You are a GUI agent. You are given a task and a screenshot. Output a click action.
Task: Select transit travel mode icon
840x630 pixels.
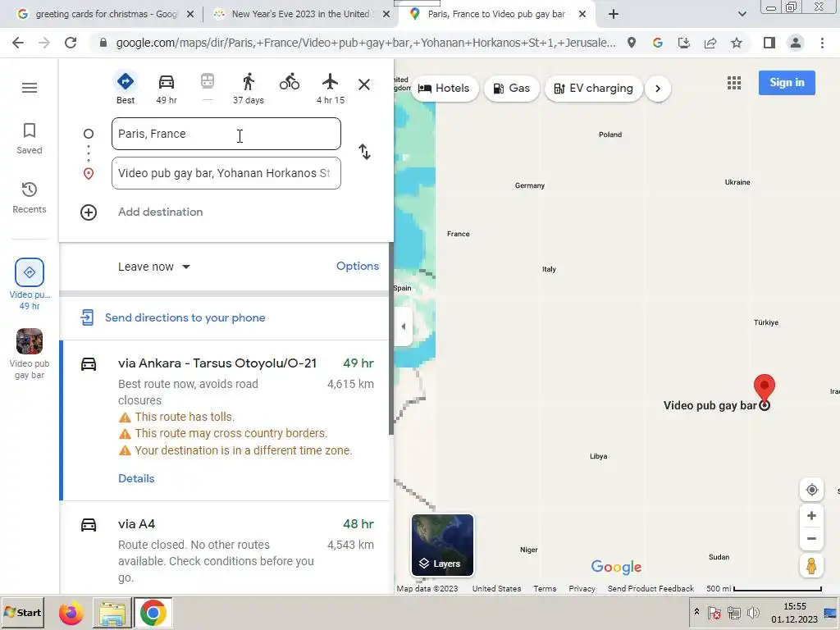pos(208,81)
